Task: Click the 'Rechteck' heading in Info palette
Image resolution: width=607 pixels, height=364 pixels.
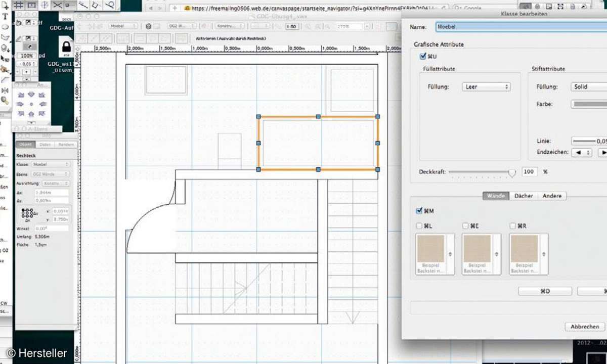Action: 25,156
